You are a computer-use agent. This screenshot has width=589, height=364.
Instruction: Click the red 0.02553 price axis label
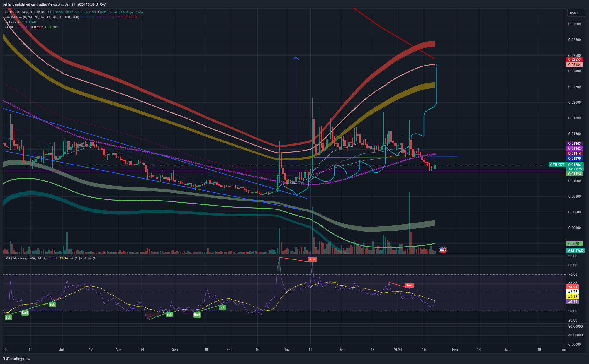point(575,59)
